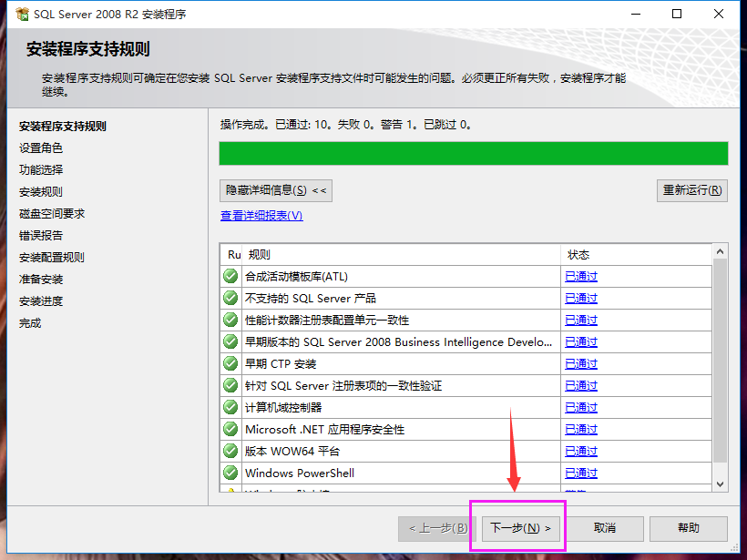
Task: Open help via 帮助 button
Action: click(x=689, y=528)
